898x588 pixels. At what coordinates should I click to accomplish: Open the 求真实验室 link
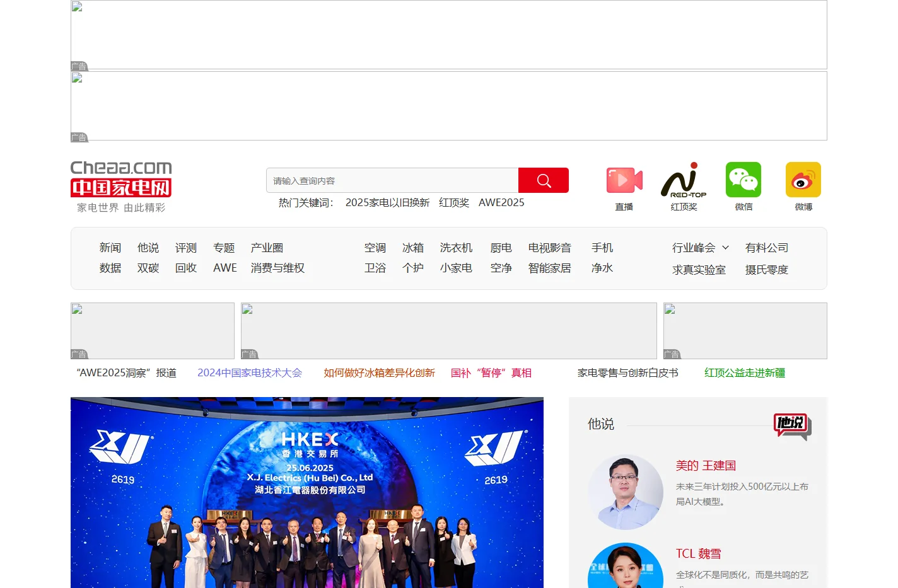(x=699, y=270)
